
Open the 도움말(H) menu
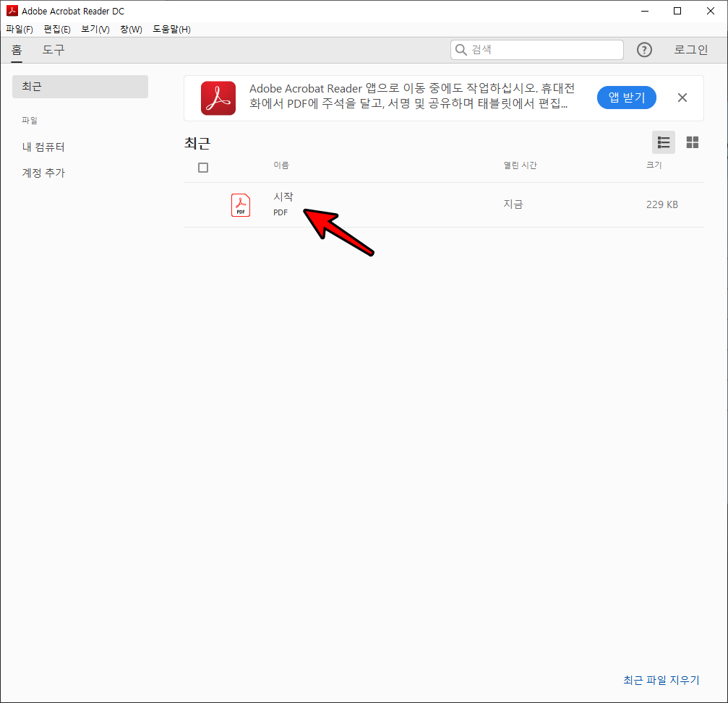171,29
